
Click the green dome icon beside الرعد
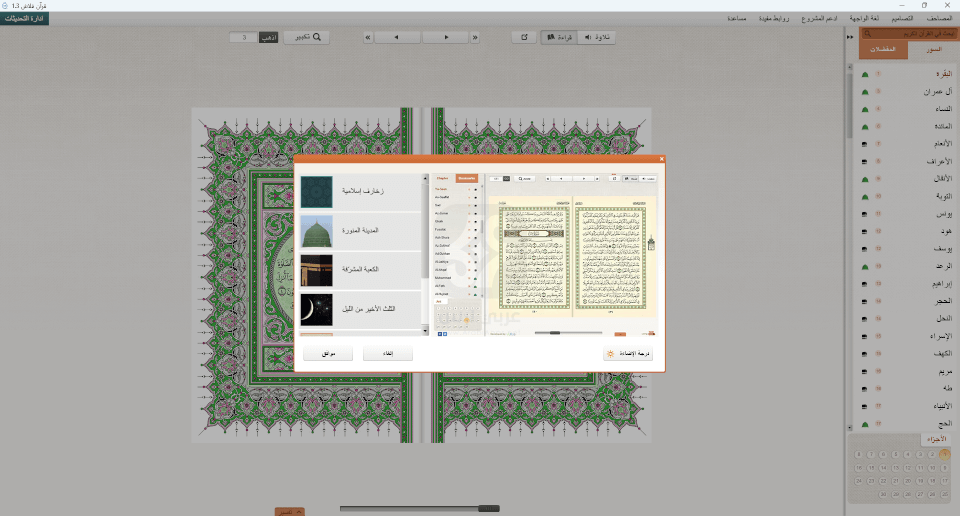865,267
